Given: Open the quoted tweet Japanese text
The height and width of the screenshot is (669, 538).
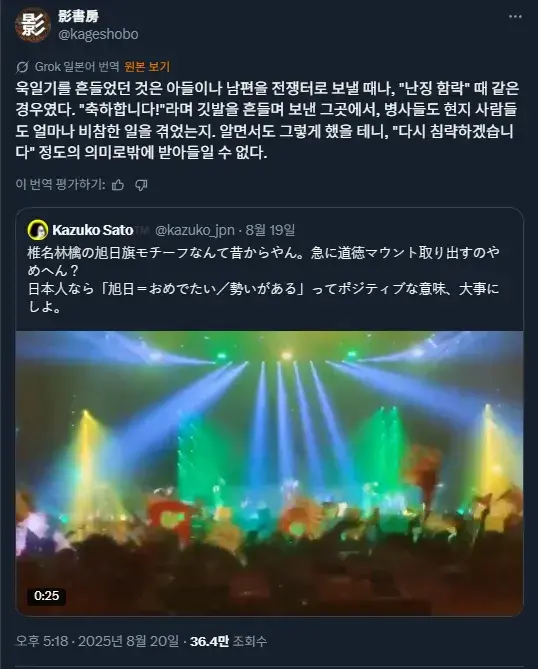Looking at the screenshot, I should point(263,280).
